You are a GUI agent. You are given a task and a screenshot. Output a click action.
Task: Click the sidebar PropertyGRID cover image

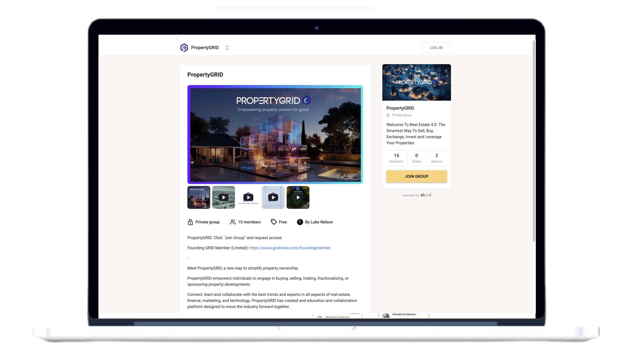tap(416, 82)
